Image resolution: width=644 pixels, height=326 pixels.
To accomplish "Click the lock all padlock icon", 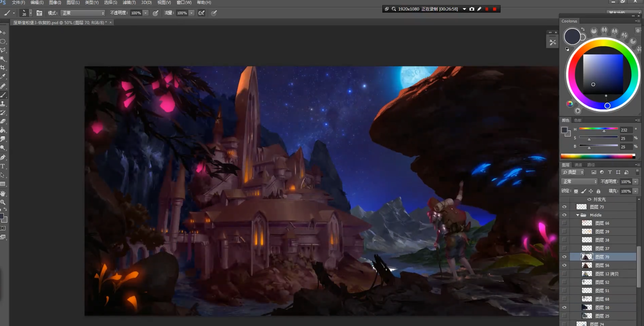I will click(x=598, y=191).
